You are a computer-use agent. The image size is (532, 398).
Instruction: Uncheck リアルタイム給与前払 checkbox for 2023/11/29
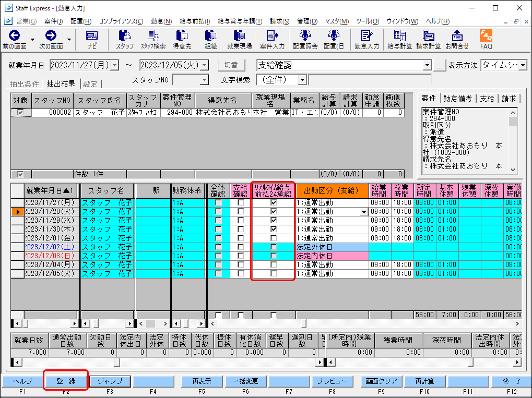274,220
